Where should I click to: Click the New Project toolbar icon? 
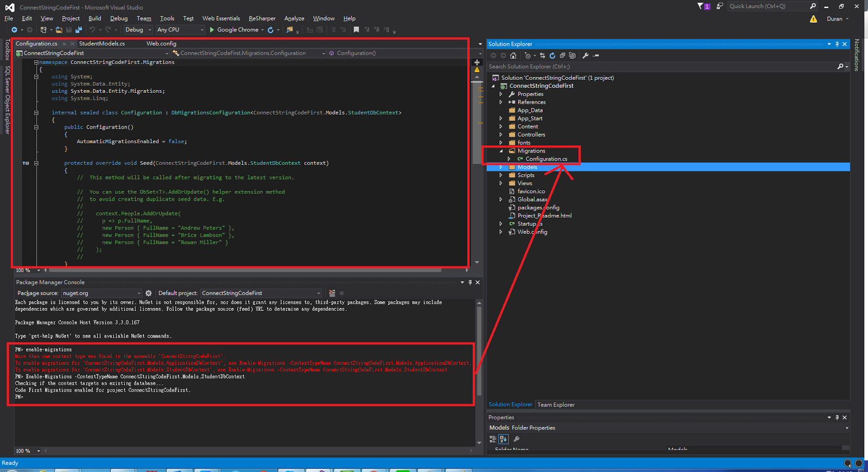(43, 30)
